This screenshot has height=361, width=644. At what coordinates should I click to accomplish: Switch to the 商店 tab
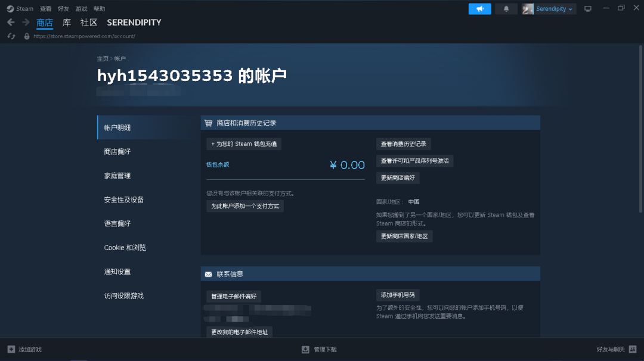tap(45, 23)
